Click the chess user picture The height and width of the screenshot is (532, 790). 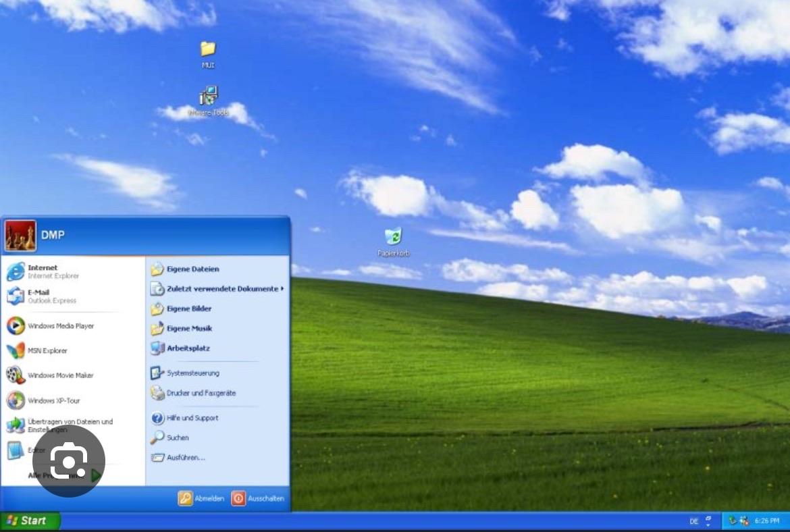[20, 235]
